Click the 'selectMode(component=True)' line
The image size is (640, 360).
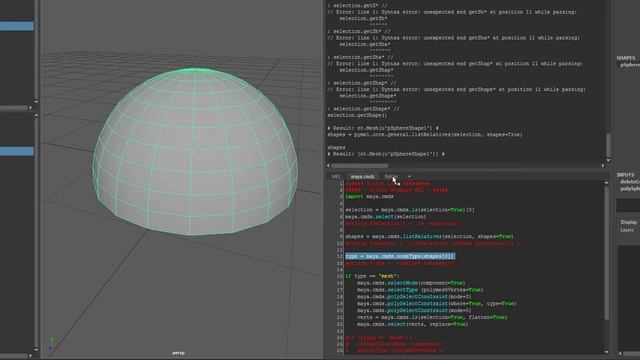411,283
